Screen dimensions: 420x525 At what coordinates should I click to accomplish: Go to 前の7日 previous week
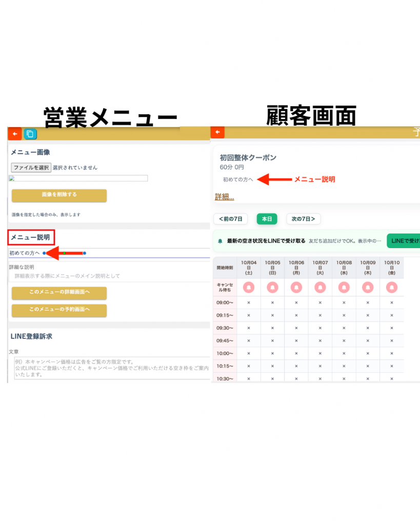click(231, 219)
